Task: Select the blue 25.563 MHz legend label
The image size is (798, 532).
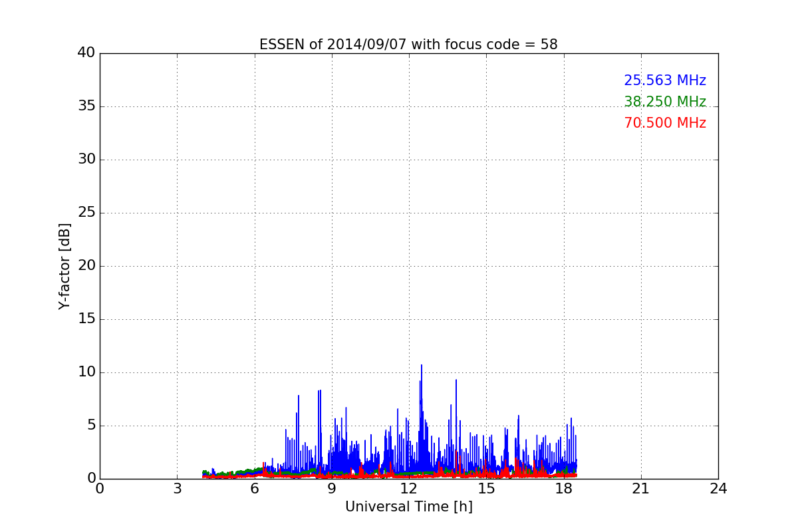Action: tap(665, 80)
